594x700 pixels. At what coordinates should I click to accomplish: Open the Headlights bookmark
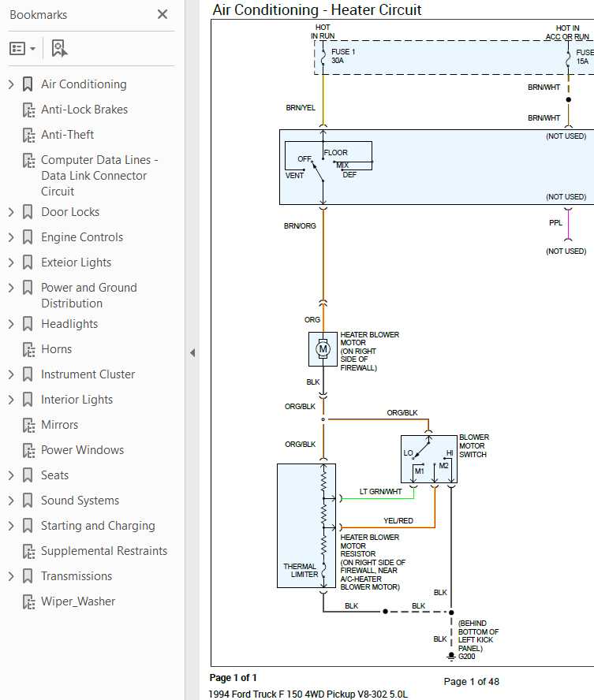[x=69, y=324]
